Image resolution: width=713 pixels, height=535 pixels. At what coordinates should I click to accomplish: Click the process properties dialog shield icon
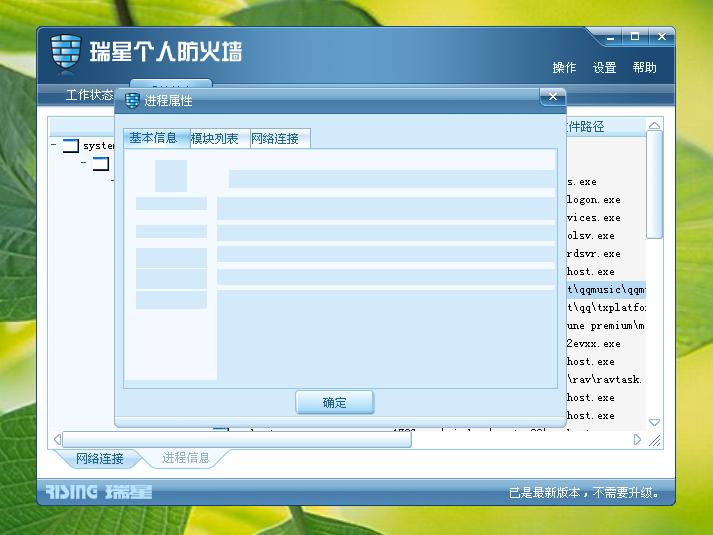(132, 100)
